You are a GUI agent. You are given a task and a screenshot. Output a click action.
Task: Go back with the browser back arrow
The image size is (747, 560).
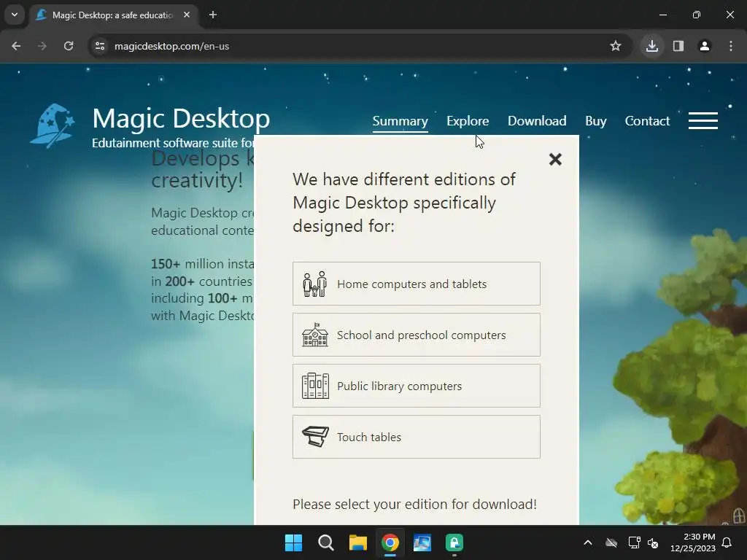tap(16, 46)
